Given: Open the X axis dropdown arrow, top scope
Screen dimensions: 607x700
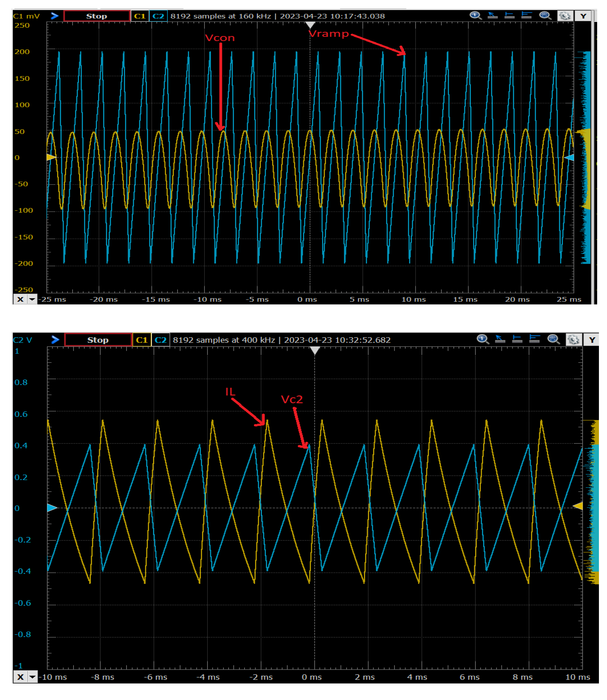Looking at the screenshot, I should coord(32,299).
